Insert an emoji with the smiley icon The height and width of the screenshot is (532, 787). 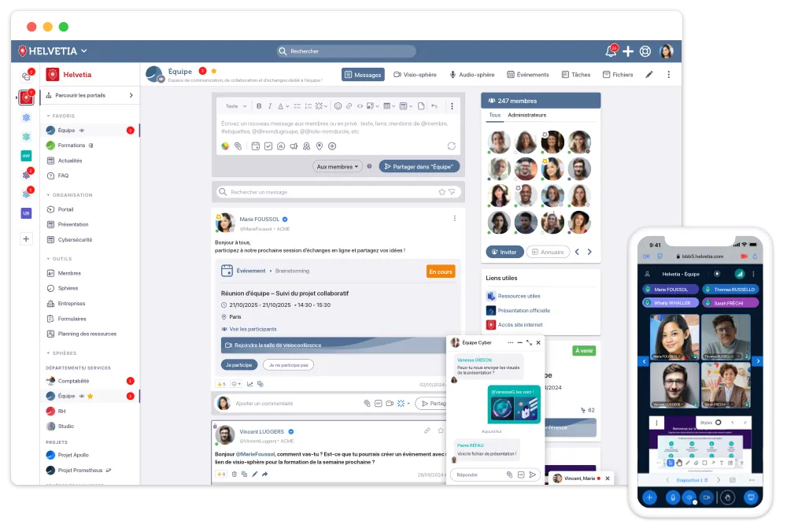point(338,106)
